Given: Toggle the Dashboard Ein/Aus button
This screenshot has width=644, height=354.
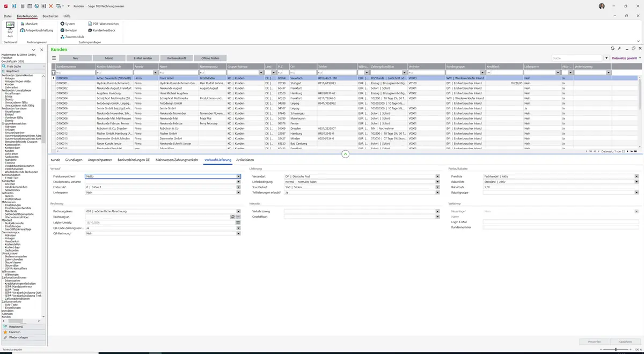Looking at the screenshot, I should pos(10,29).
